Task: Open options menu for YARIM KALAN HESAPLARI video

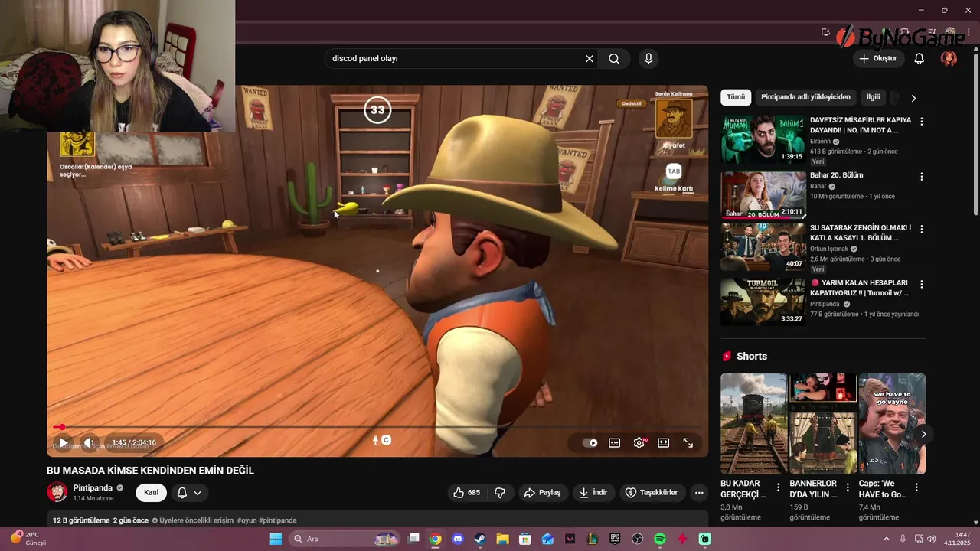Action: click(921, 284)
